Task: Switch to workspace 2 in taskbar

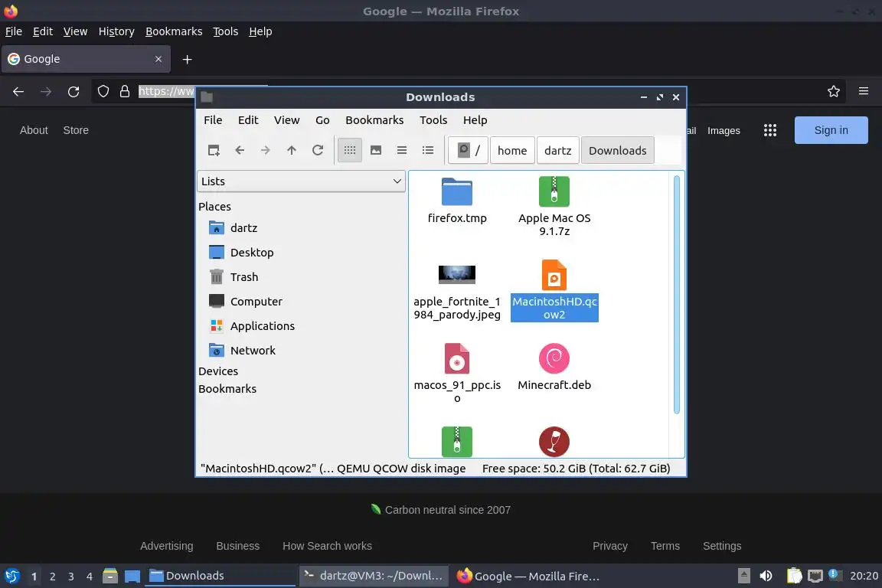Action: (52, 577)
